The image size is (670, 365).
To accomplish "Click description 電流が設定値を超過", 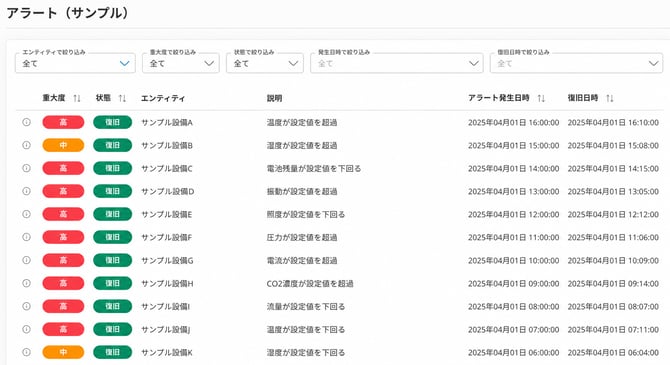I will pos(302,261).
